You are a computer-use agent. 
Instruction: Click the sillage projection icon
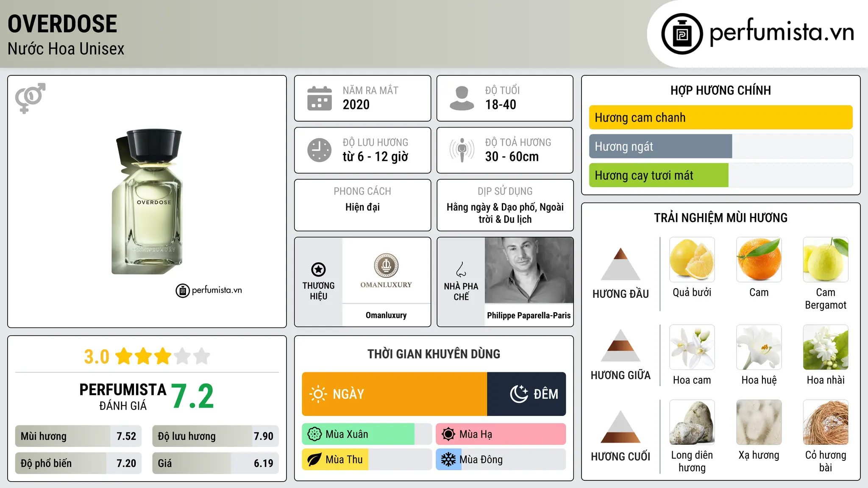click(462, 150)
